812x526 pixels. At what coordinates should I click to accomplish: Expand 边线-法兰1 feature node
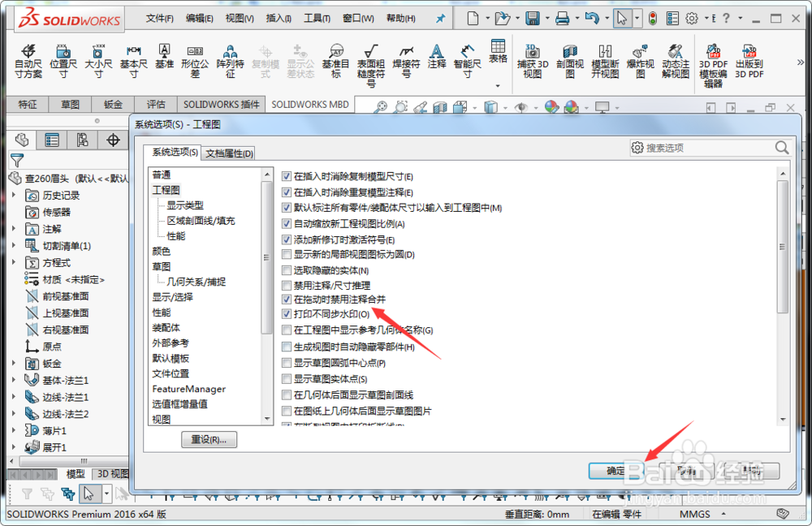pos(14,397)
